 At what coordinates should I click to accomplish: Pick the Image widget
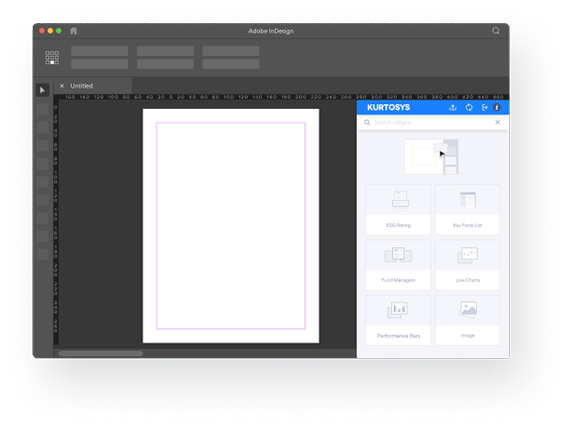tap(467, 320)
